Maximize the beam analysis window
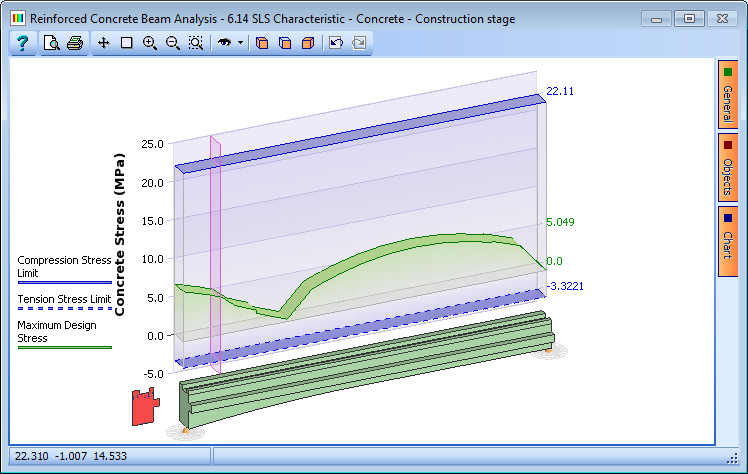The width and height of the screenshot is (748, 474). tap(689, 19)
